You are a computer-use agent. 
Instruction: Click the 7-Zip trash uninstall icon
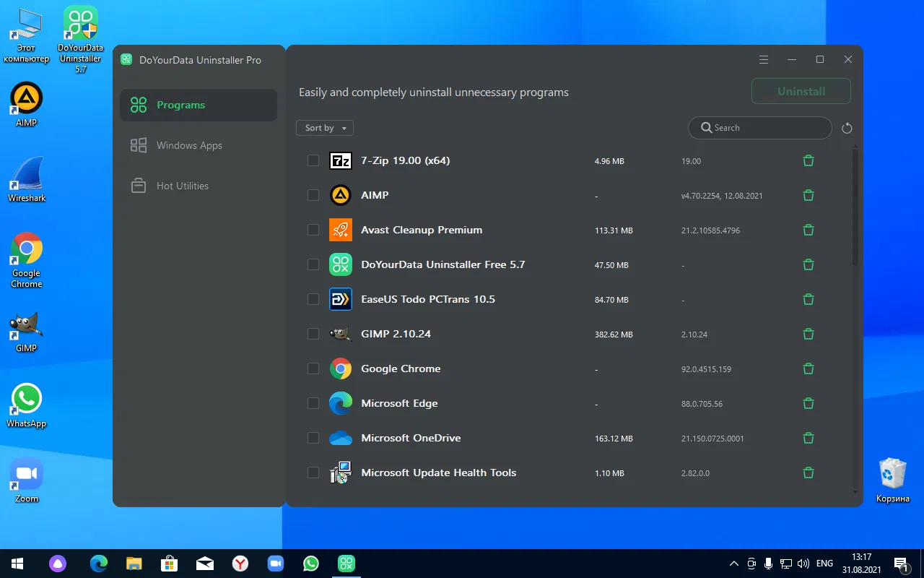pos(808,160)
